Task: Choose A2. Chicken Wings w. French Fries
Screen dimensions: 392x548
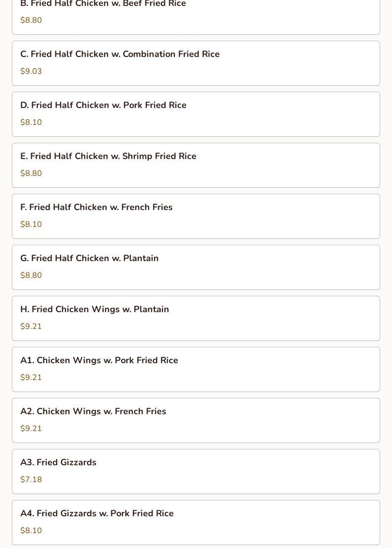Action: click(x=196, y=421)
